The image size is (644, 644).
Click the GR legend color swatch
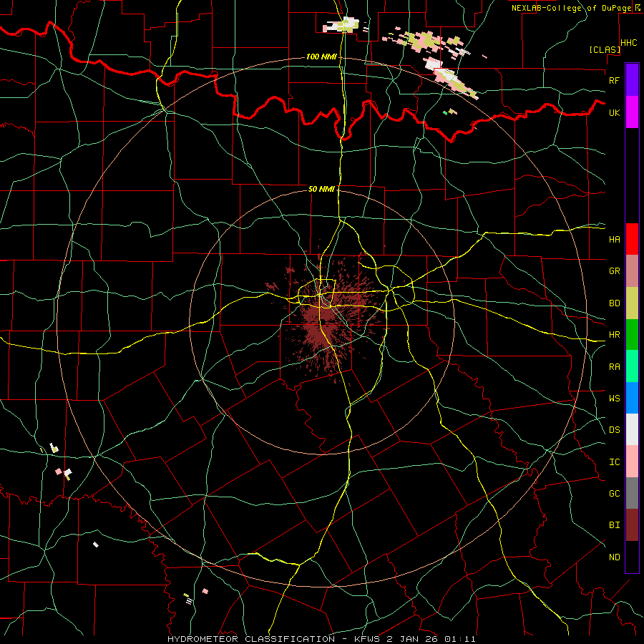tap(632, 271)
